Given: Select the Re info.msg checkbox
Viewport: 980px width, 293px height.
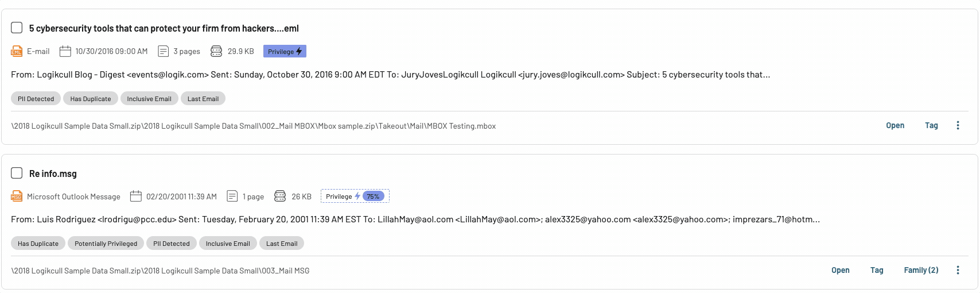Looking at the screenshot, I should click(x=17, y=173).
